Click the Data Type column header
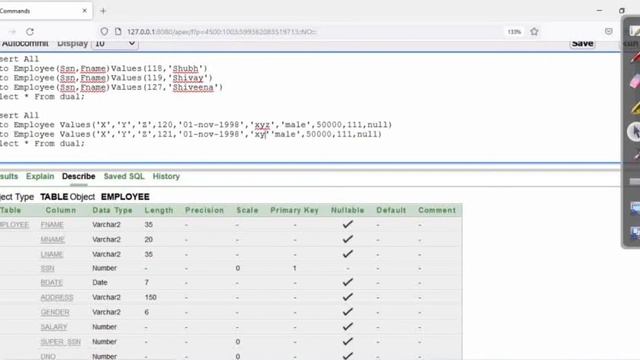 112,210
